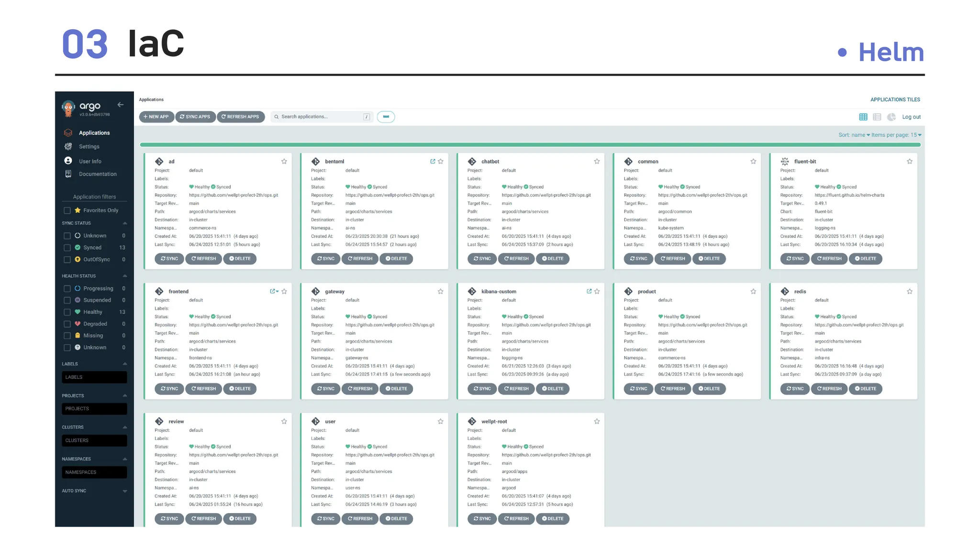The height and width of the screenshot is (551, 980).
Task: Check the Suspended health filter
Action: [67, 300]
